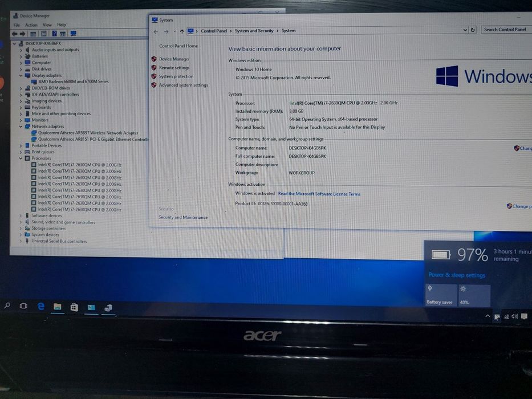Open the Store icon on the taskbar
Image resolution: width=532 pixels, height=399 pixels.
[x=74, y=307]
